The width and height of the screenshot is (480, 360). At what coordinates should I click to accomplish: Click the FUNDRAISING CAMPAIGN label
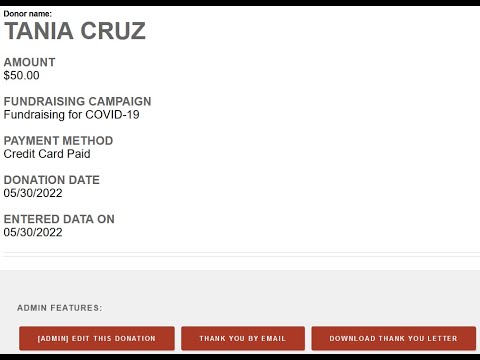tap(77, 101)
